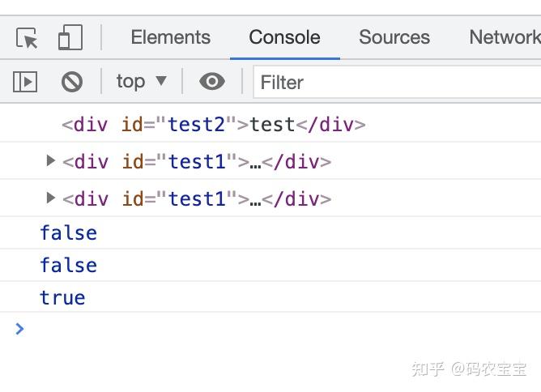Go to the Network tab
Screen dimensions: 541x392
pyautogui.click(x=504, y=37)
